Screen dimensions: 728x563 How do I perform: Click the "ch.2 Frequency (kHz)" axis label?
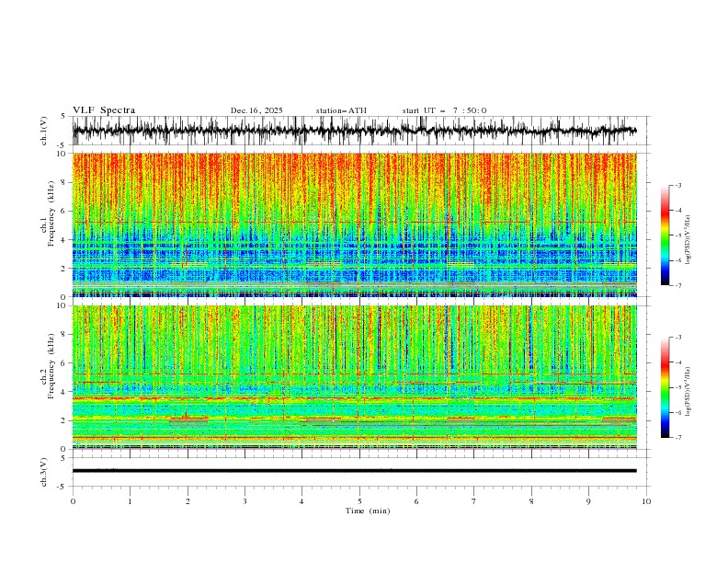pyautogui.click(x=48, y=366)
